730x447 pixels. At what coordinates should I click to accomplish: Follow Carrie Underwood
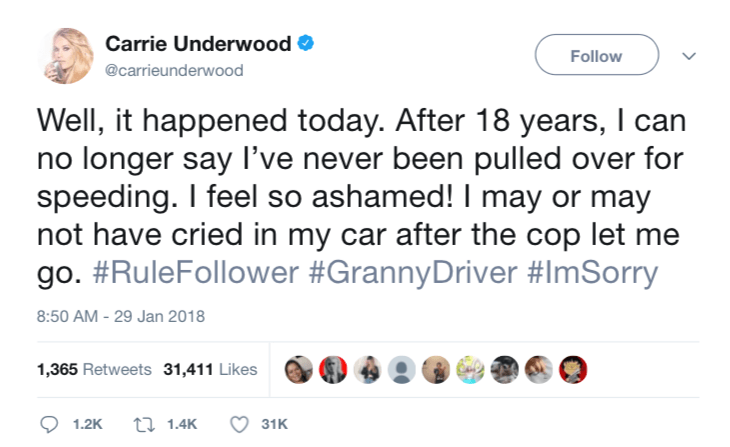596,56
